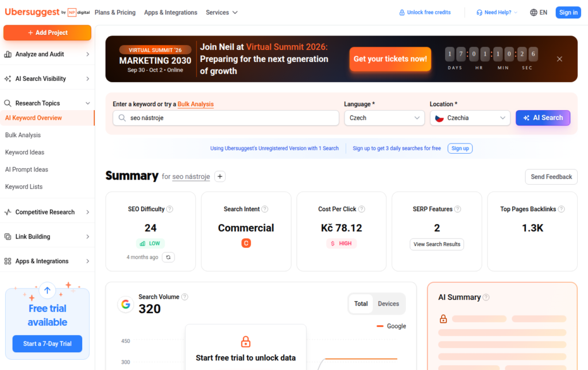This screenshot has height=370, width=588.
Task: Click the underlined seo nástroje keyword link
Action: coord(191,176)
